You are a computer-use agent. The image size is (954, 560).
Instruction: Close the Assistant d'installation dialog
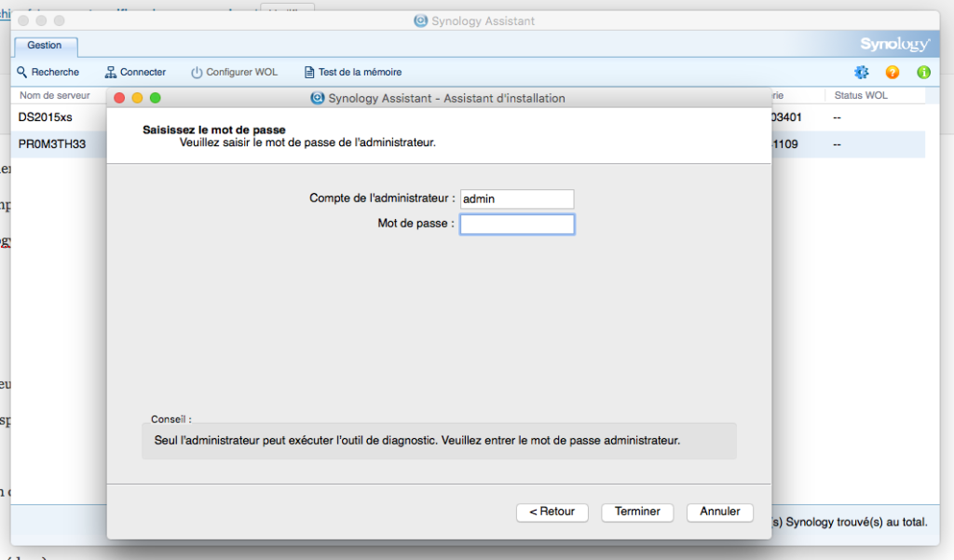(x=119, y=98)
